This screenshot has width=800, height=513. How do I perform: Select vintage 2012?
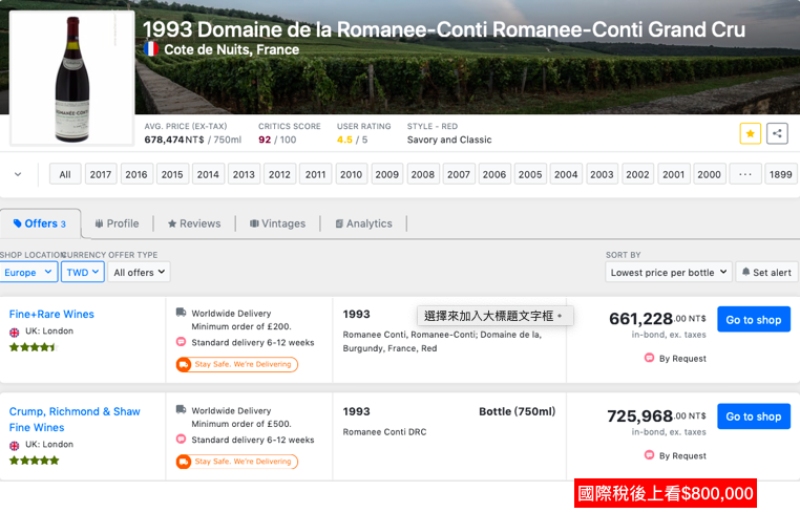tap(280, 175)
